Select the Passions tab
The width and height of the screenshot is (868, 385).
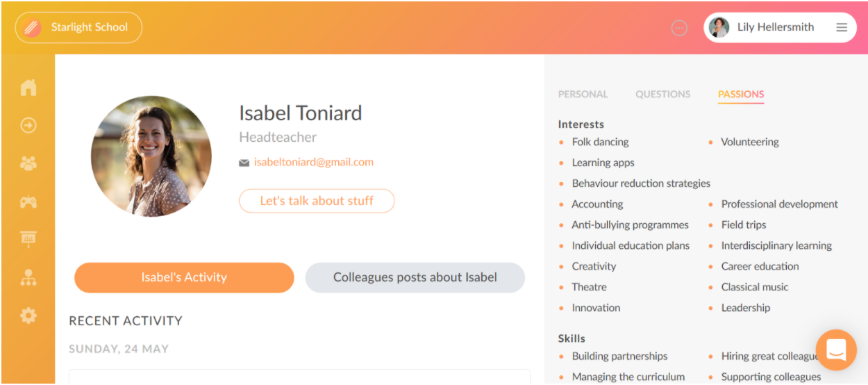coord(741,95)
